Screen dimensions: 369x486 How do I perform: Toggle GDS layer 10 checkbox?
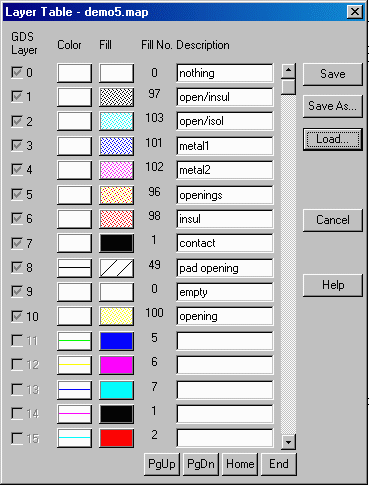pyautogui.click(x=17, y=316)
